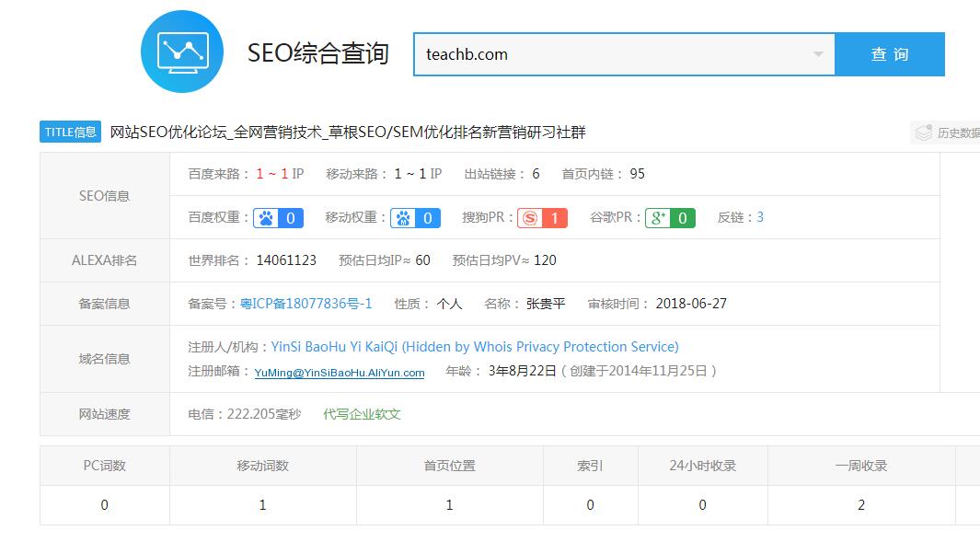Select the 备案信息 section header
The height and width of the screenshot is (542, 980).
point(103,304)
